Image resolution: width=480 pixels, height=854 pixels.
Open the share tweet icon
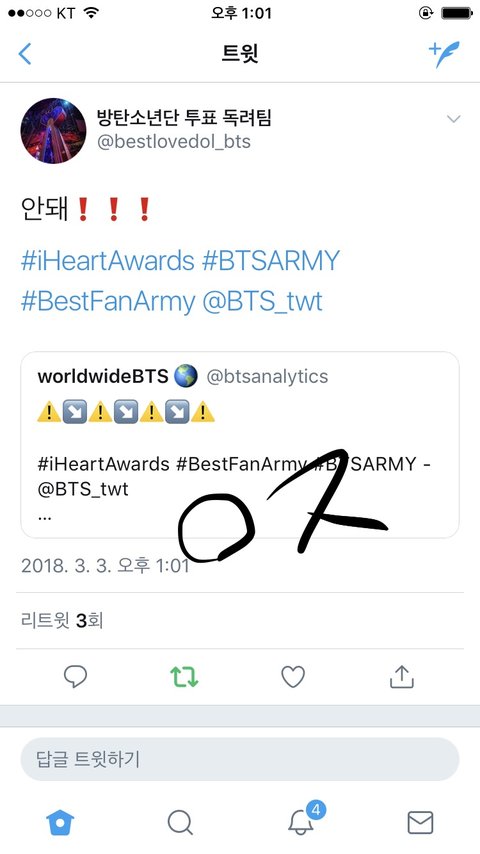click(402, 676)
